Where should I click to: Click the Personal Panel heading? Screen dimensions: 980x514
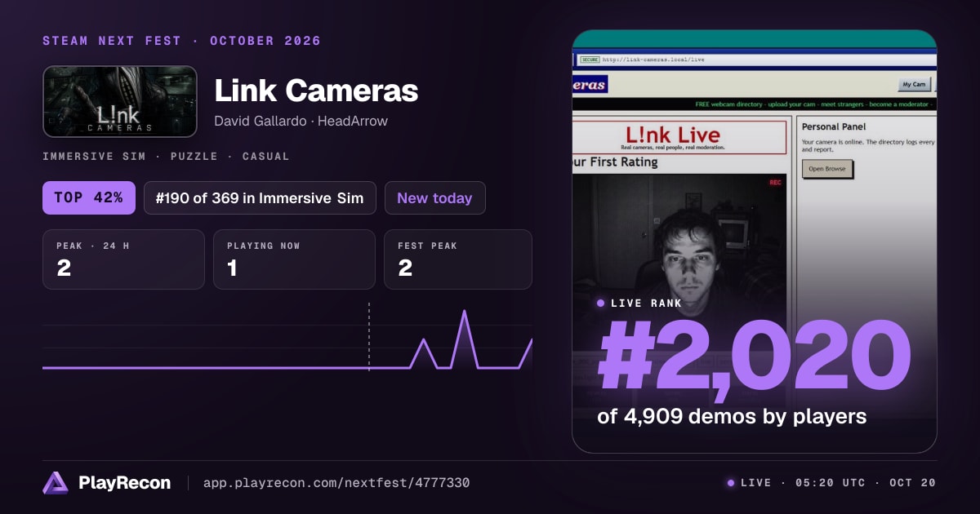click(x=834, y=126)
